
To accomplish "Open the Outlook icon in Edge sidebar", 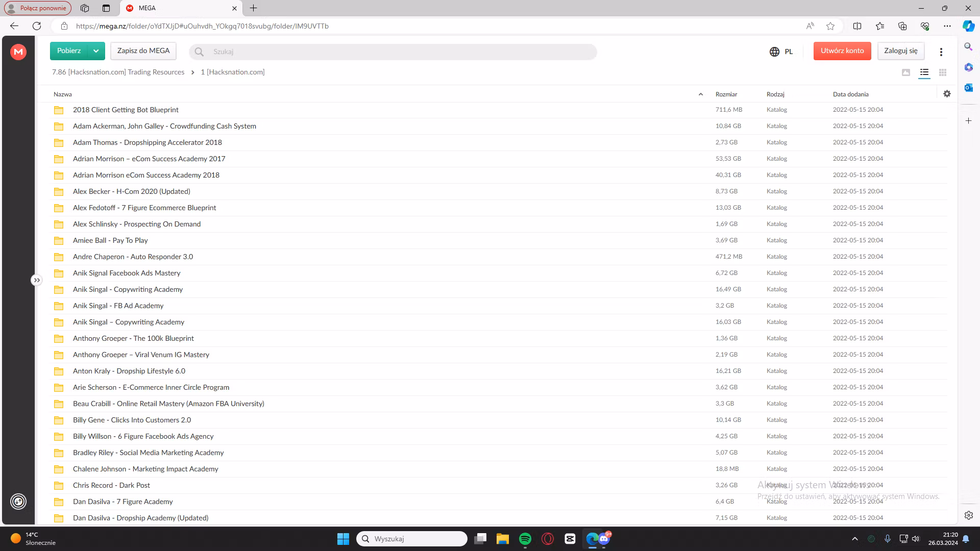I will (x=968, y=88).
